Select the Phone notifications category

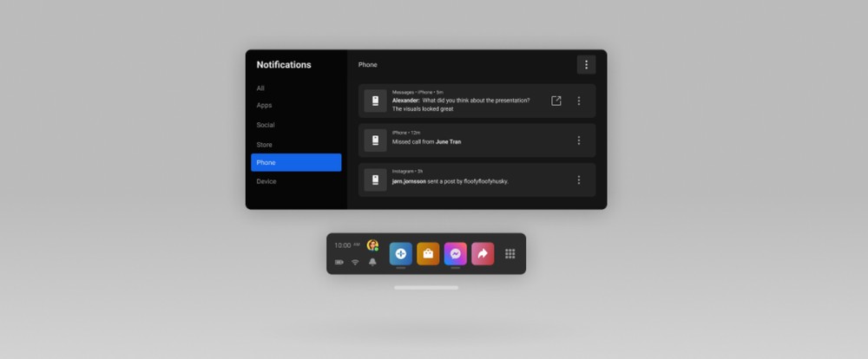[296, 163]
